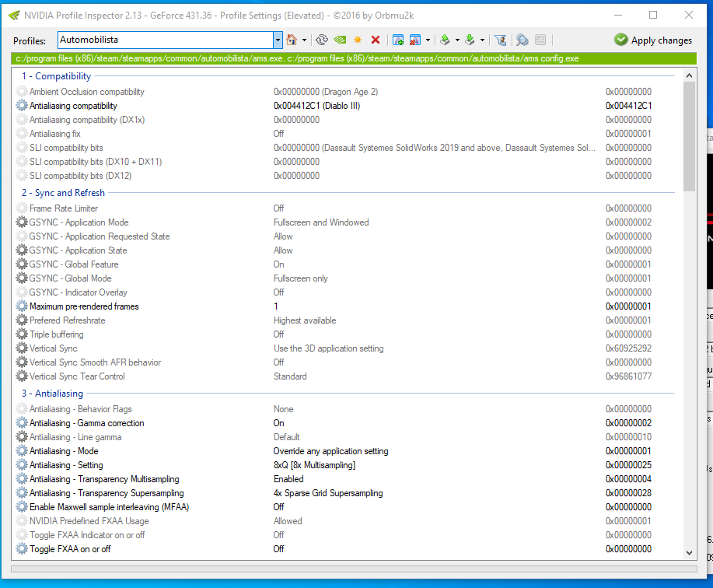
Task: Click the 2 - Sync and Refresh header
Action: (x=63, y=193)
